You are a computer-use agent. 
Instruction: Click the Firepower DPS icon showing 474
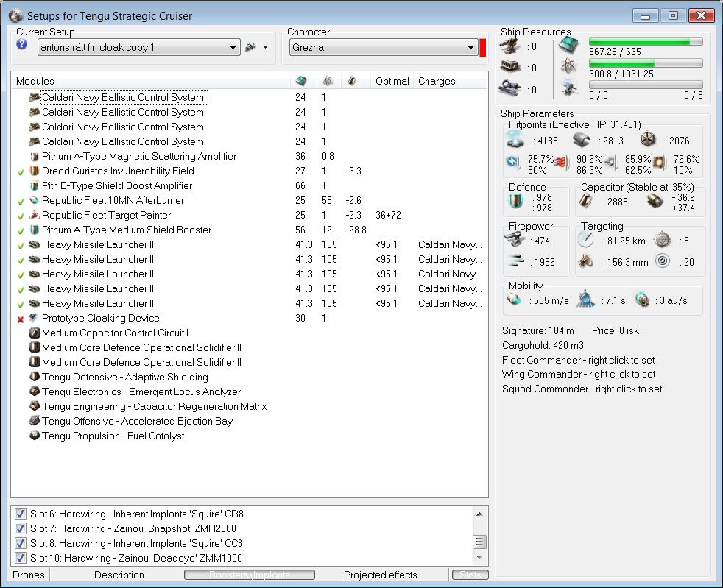click(515, 240)
